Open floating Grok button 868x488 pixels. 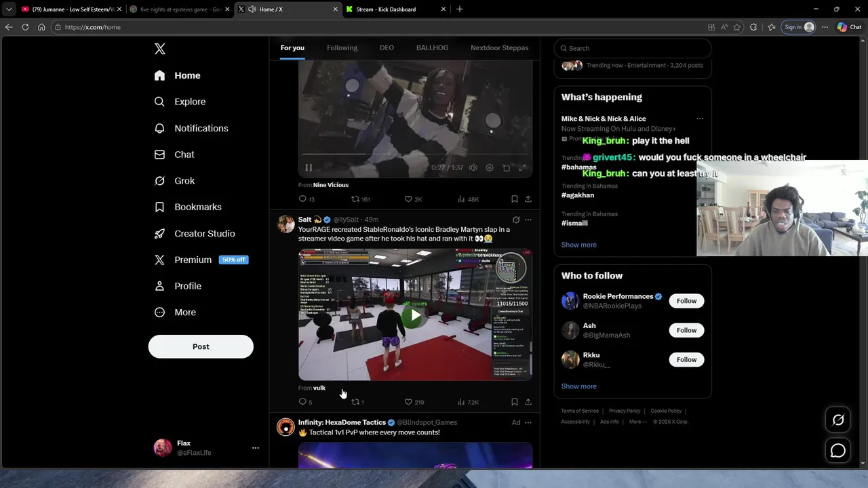click(838, 420)
